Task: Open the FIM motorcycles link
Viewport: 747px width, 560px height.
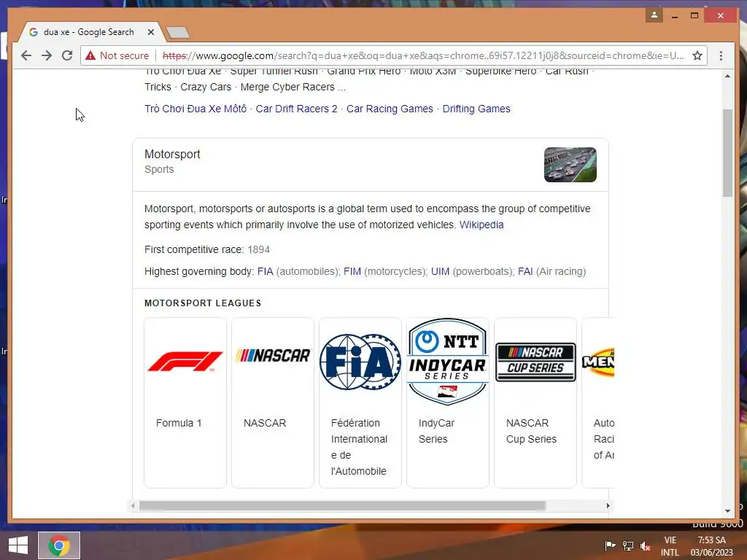Action: point(352,271)
